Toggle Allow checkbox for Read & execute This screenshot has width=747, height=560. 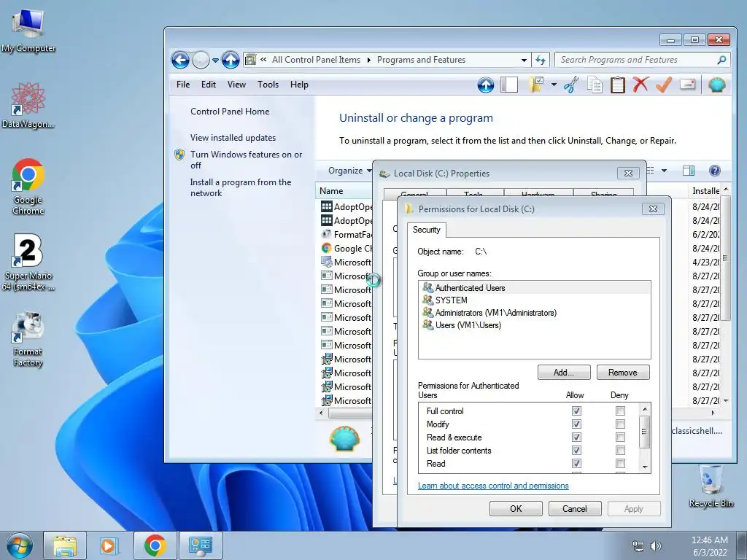(x=576, y=437)
